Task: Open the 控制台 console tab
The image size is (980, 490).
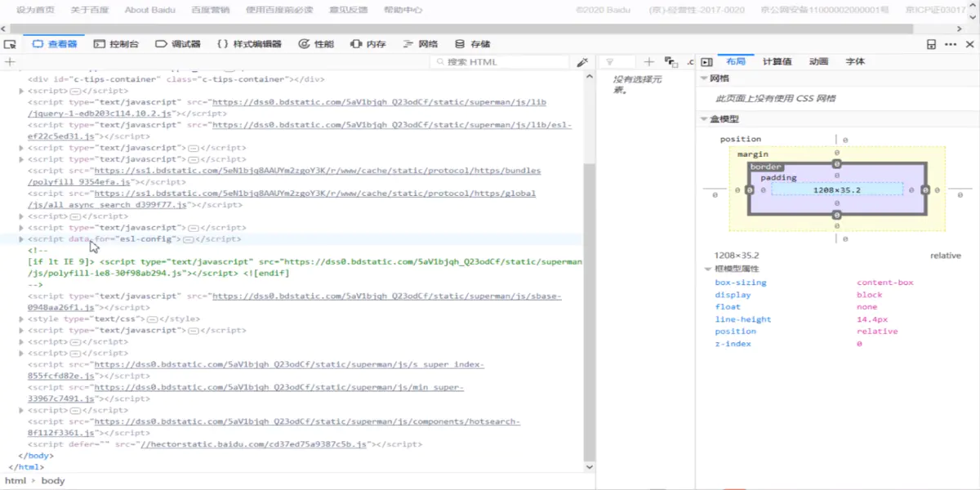Action: [x=116, y=44]
